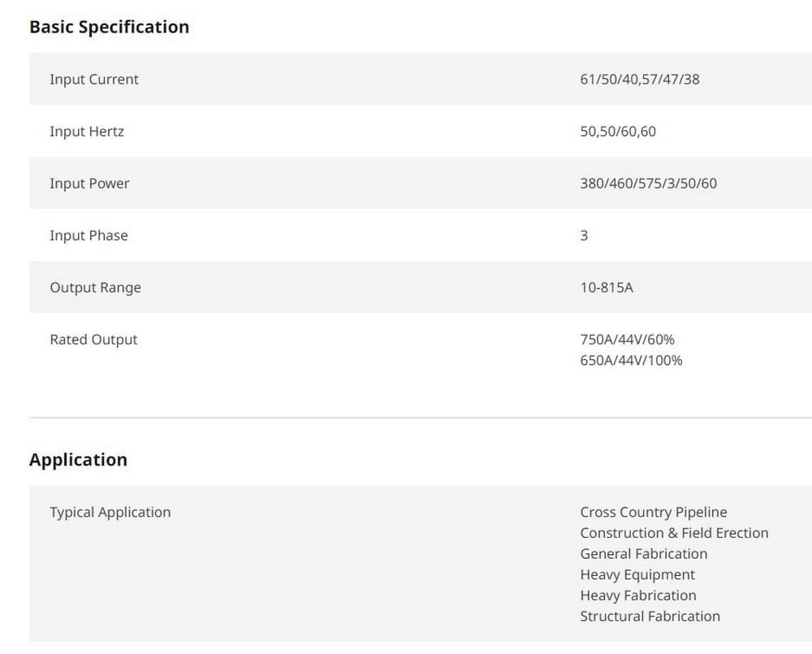Click the Input Phase value 3
The image size is (812, 654).
pos(584,236)
